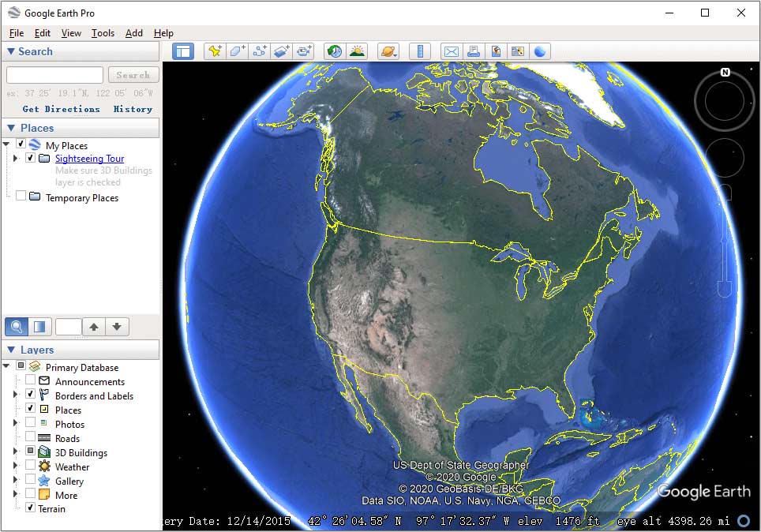
Task: Expand the Weather layer arrow
Action: [16, 466]
